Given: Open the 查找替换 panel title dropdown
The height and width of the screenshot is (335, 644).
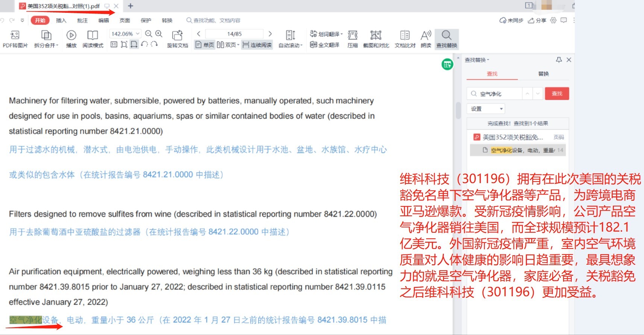Looking at the screenshot, I should (x=477, y=60).
